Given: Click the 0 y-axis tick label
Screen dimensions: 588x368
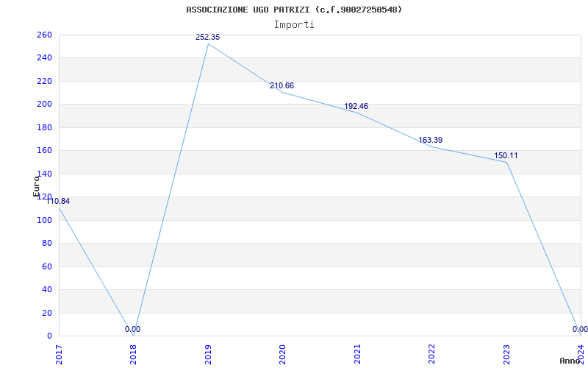Looking at the screenshot, I should tap(49, 336).
